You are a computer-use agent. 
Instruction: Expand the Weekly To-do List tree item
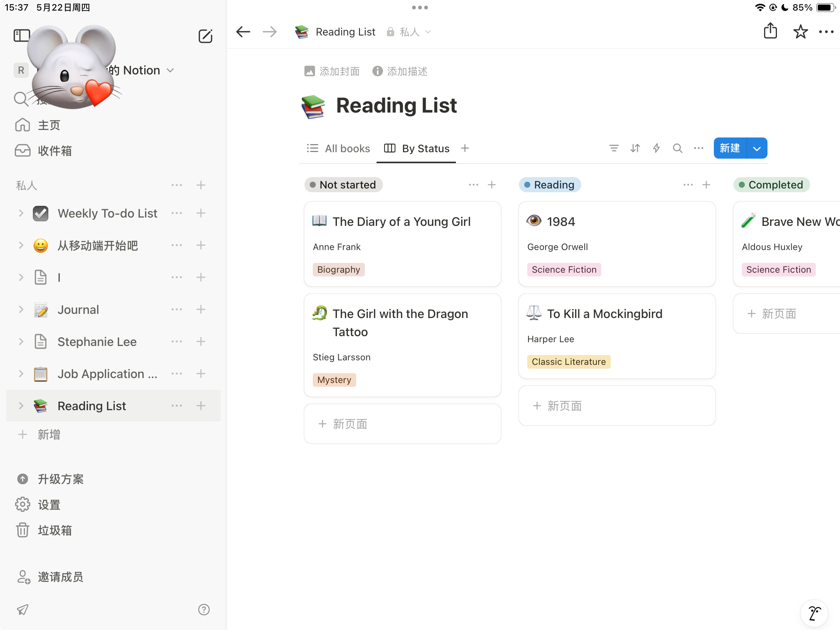(21, 213)
